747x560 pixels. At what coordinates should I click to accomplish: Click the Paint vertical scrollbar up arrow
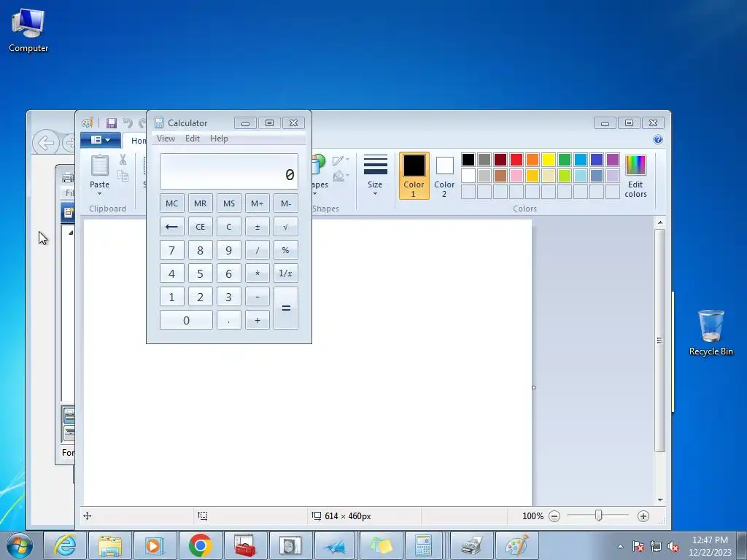[660, 222]
